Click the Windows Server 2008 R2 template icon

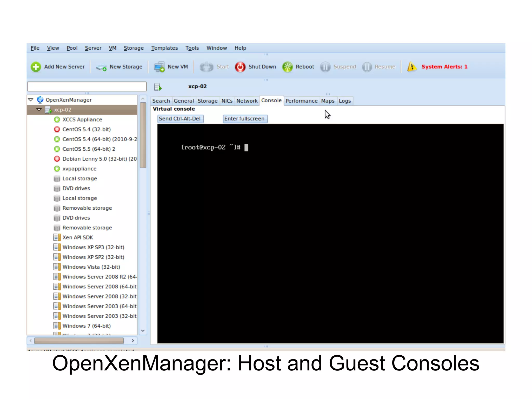57,277
